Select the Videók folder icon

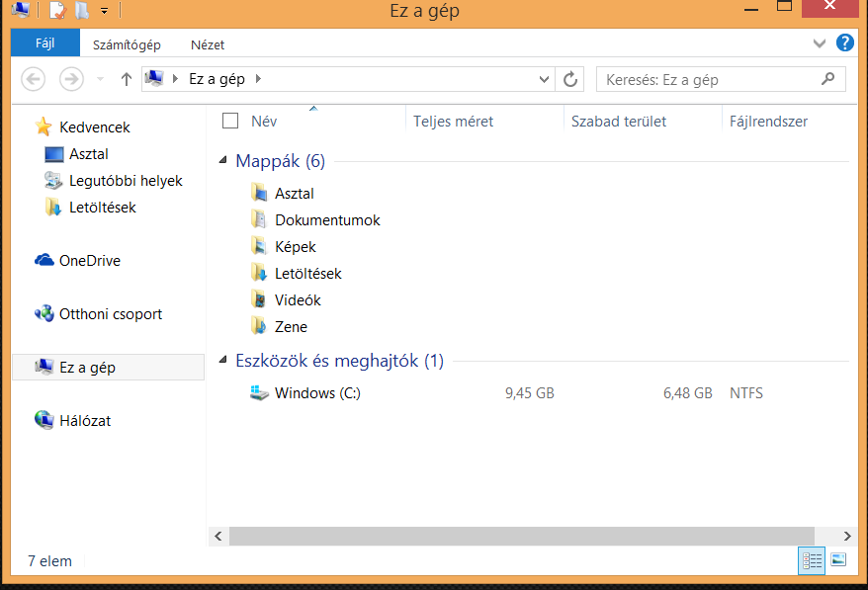(x=259, y=299)
